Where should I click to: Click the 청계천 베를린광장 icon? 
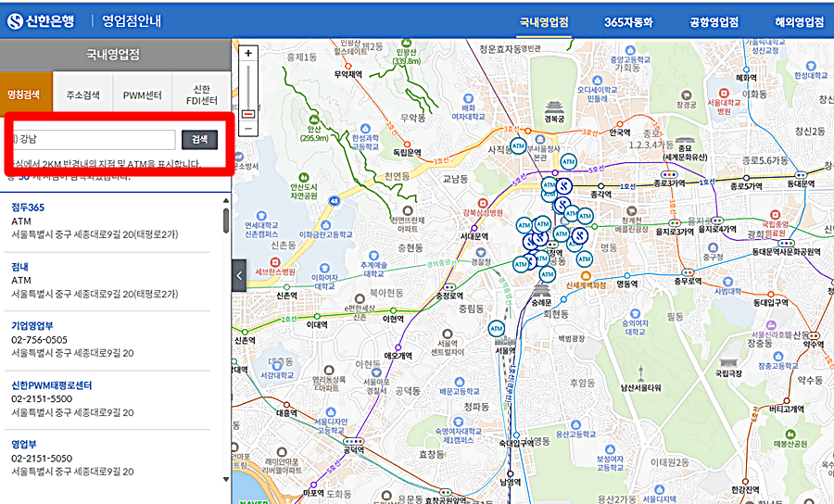click(x=631, y=211)
